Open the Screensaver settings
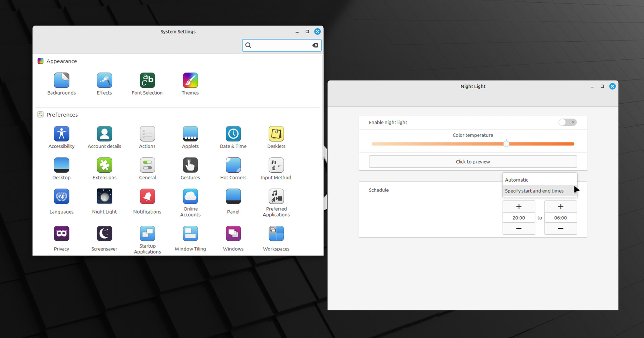The width and height of the screenshot is (644, 338). [x=104, y=233]
